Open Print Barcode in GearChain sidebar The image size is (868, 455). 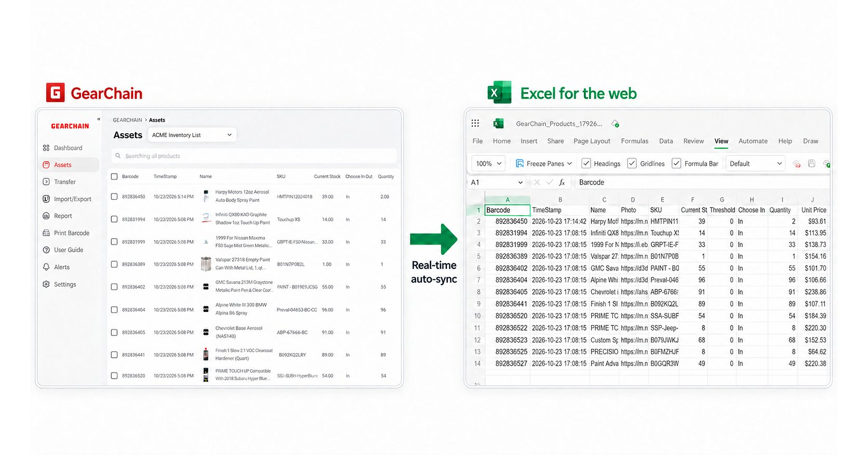click(x=66, y=233)
